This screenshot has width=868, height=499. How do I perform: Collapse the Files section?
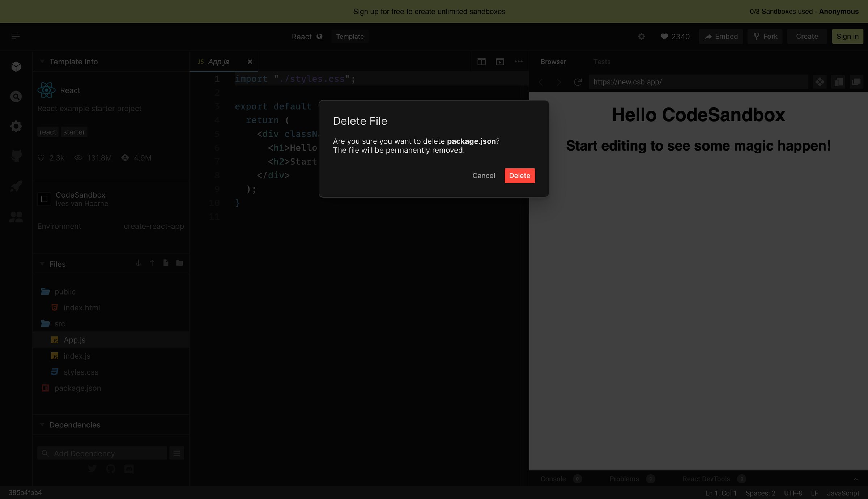click(42, 264)
